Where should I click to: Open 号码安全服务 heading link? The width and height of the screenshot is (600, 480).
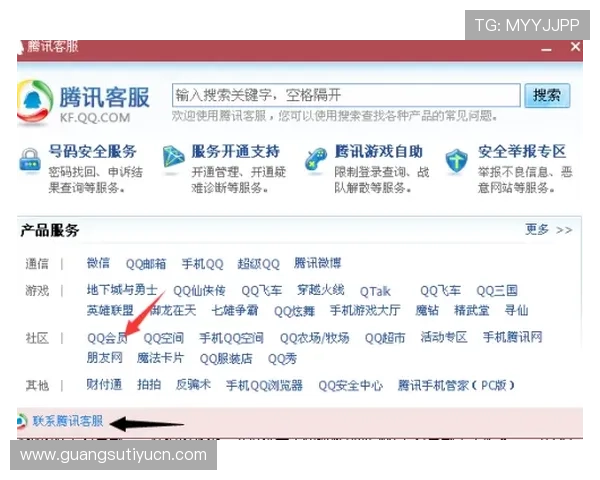point(93,152)
